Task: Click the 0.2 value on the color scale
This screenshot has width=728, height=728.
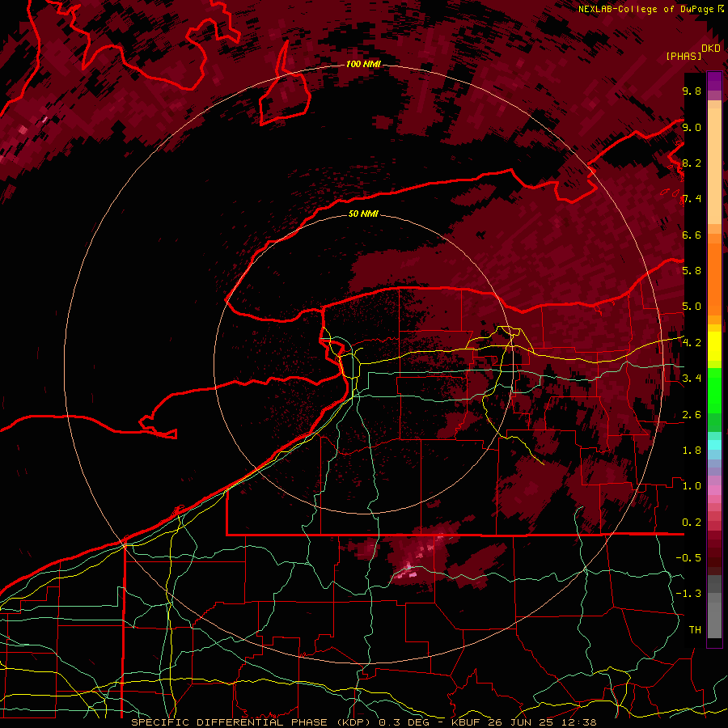Action: tap(692, 523)
